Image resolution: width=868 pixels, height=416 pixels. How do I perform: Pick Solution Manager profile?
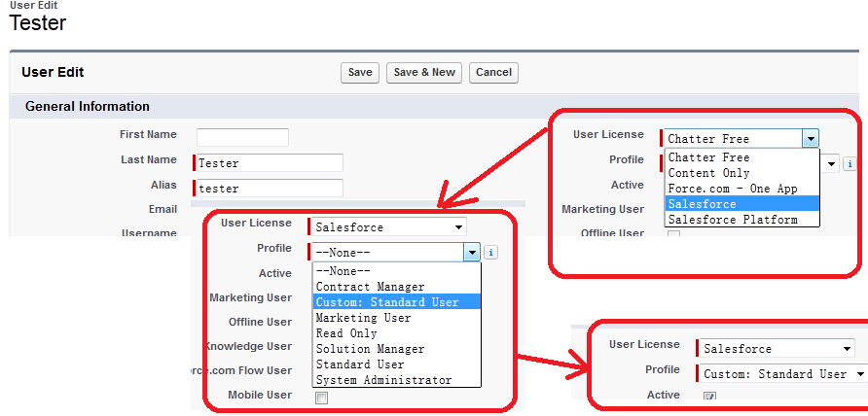click(x=397, y=349)
